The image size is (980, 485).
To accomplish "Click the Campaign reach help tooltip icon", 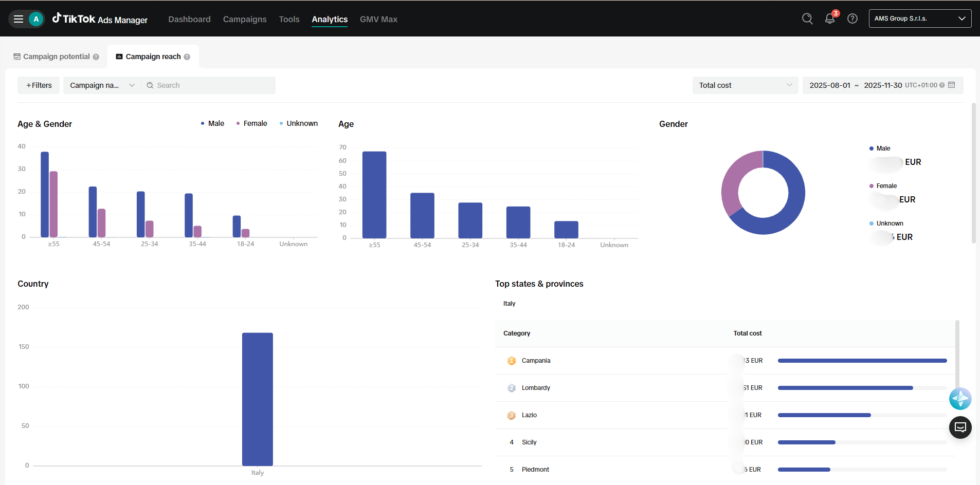I will click(x=187, y=57).
